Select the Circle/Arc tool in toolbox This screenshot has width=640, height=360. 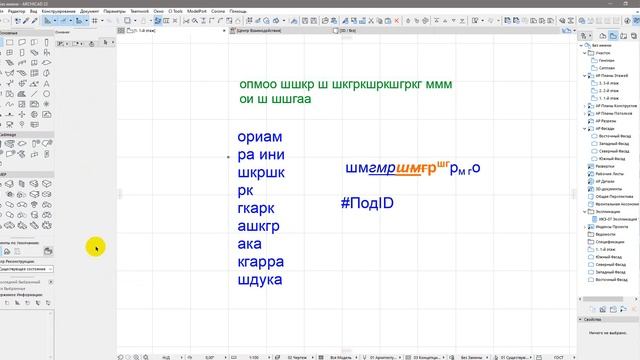click(x=47, y=94)
